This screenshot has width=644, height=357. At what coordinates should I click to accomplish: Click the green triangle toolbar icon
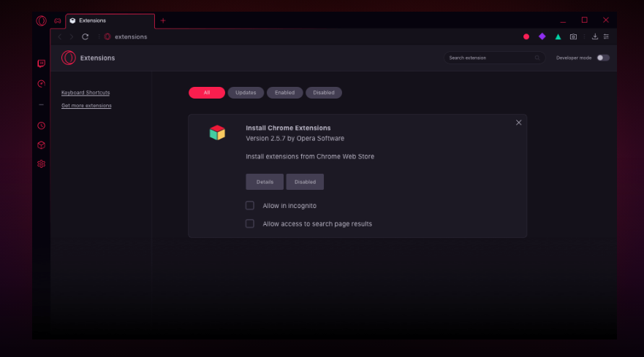pyautogui.click(x=558, y=37)
